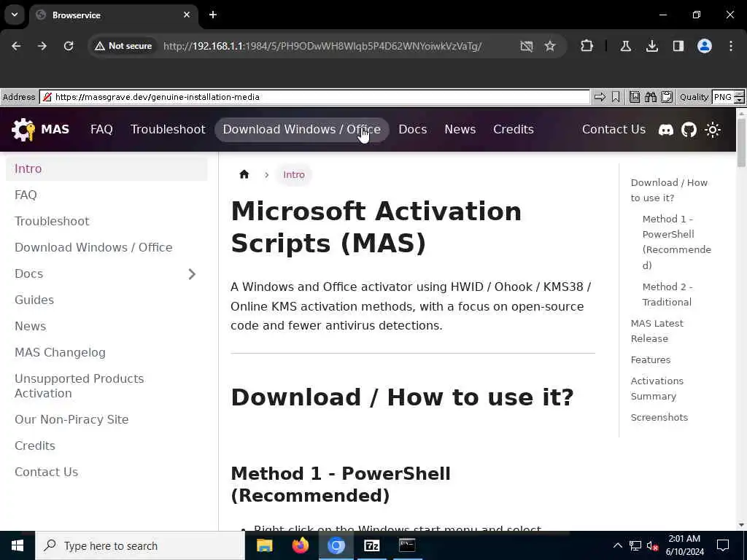Open Firefox from the taskbar
Image resolution: width=747 pixels, height=560 pixels.
(300, 545)
